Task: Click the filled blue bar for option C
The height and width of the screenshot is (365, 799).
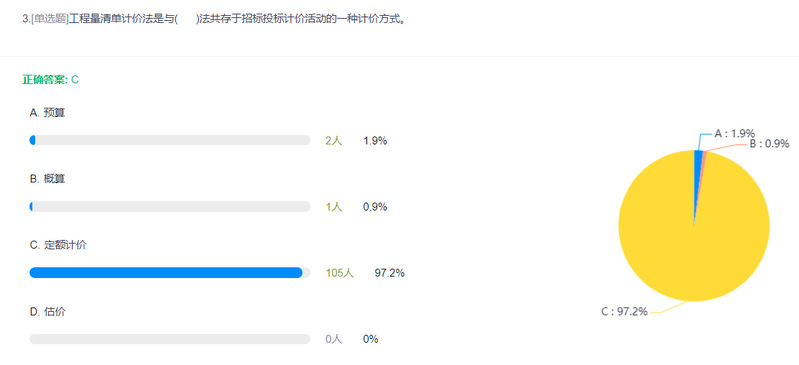Action: (x=166, y=273)
